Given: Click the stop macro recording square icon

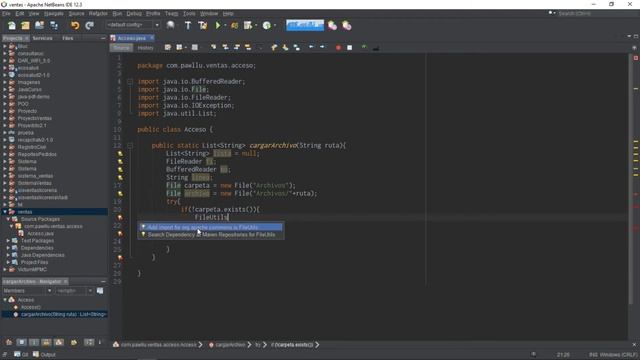Looking at the screenshot, I should point(349,48).
